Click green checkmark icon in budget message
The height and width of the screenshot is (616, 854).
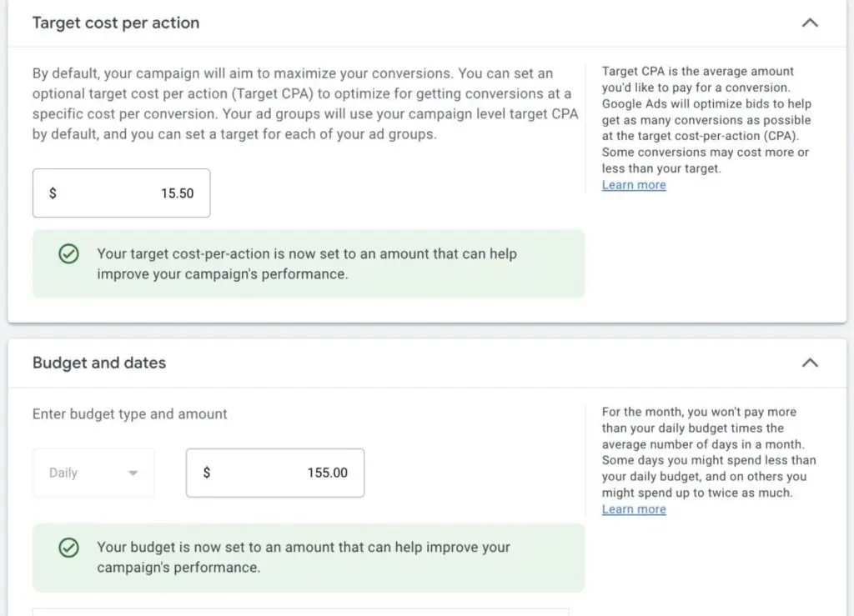pyautogui.click(x=69, y=548)
